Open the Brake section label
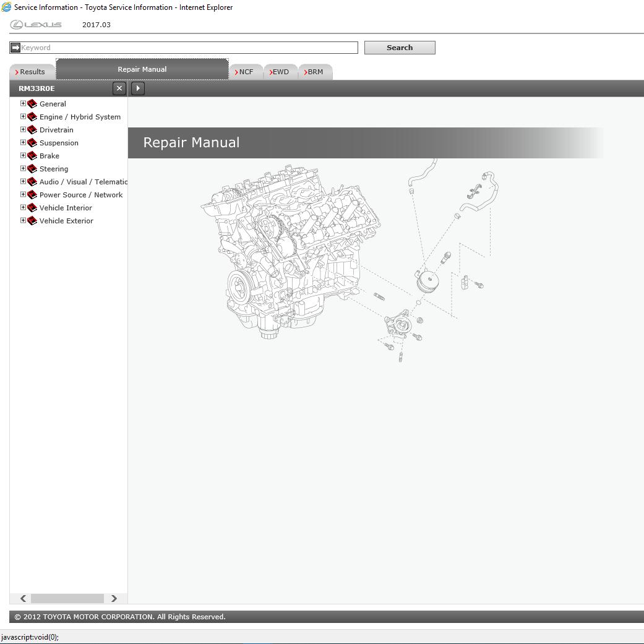The image size is (644, 644). pyautogui.click(x=49, y=156)
